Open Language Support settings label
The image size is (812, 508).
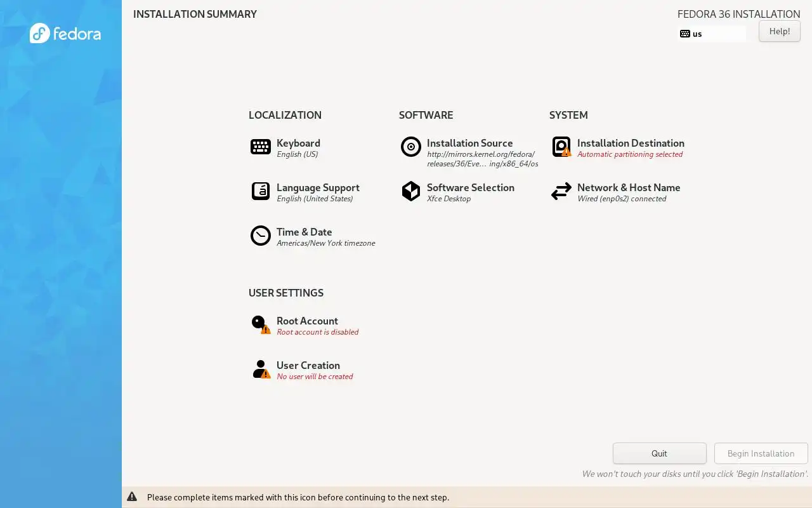318,187
